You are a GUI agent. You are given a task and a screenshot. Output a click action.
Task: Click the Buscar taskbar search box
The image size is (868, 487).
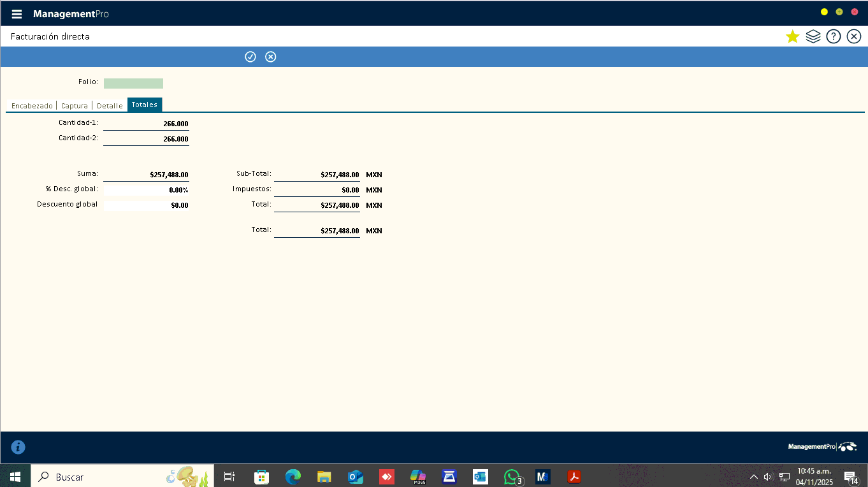[x=102, y=476]
